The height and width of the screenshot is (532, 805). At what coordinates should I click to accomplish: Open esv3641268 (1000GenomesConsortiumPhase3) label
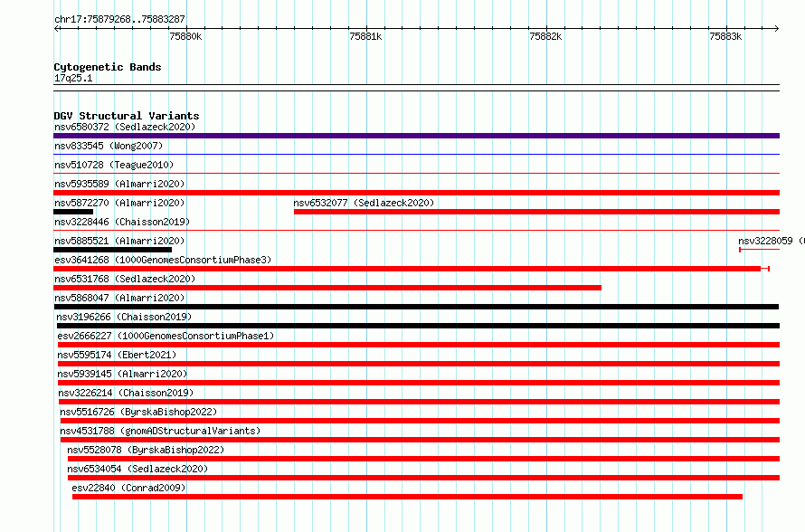(x=163, y=260)
